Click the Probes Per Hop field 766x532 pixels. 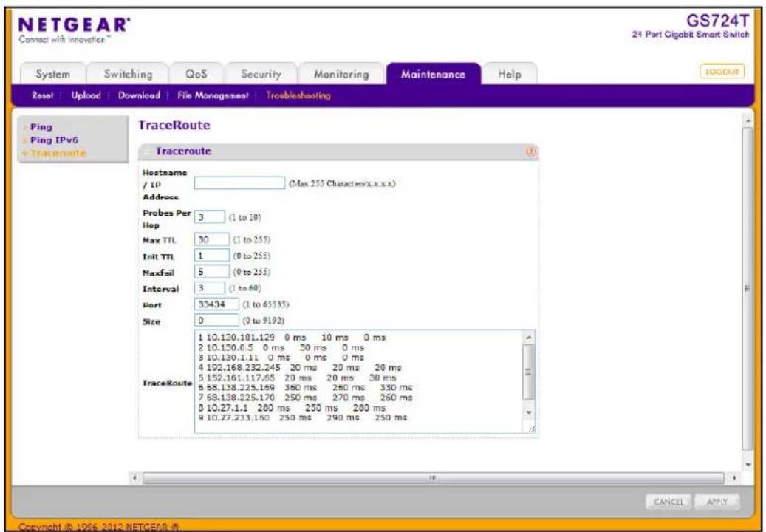coord(210,217)
